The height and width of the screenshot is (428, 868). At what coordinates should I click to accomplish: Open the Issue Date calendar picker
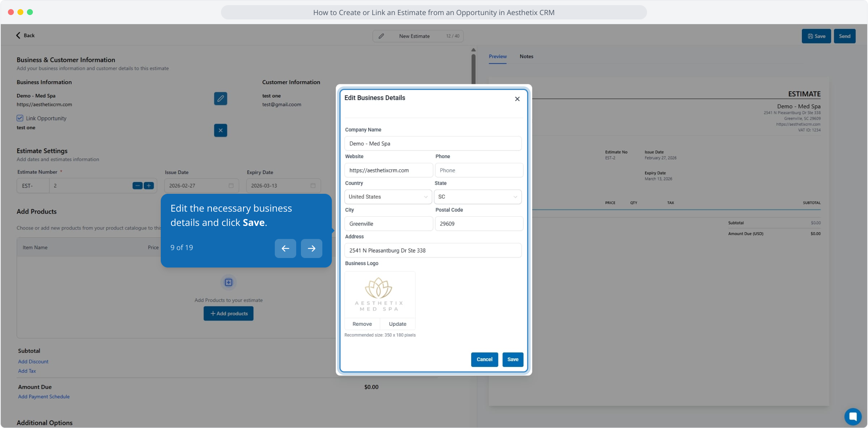[x=231, y=186]
